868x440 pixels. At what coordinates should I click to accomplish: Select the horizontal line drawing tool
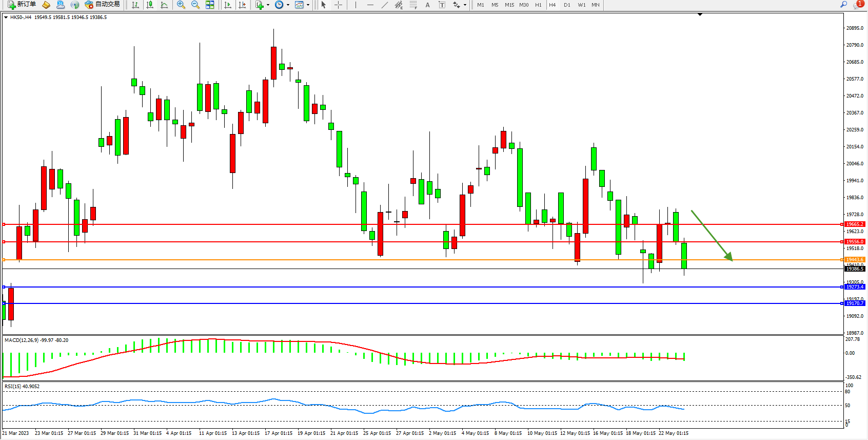point(370,5)
